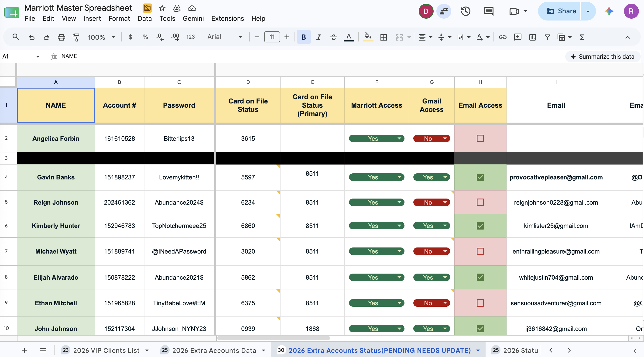
Task: Open the fill color picker
Action: [x=368, y=37]
